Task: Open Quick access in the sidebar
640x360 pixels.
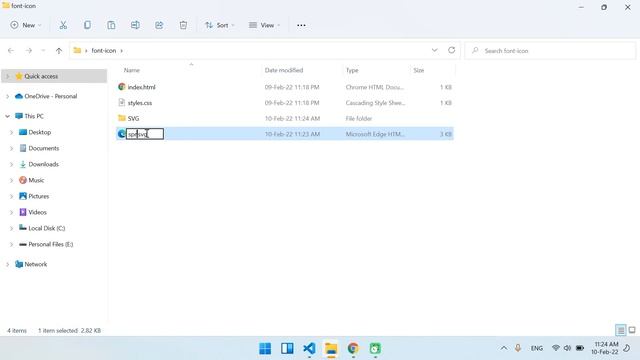Action: 41,76
